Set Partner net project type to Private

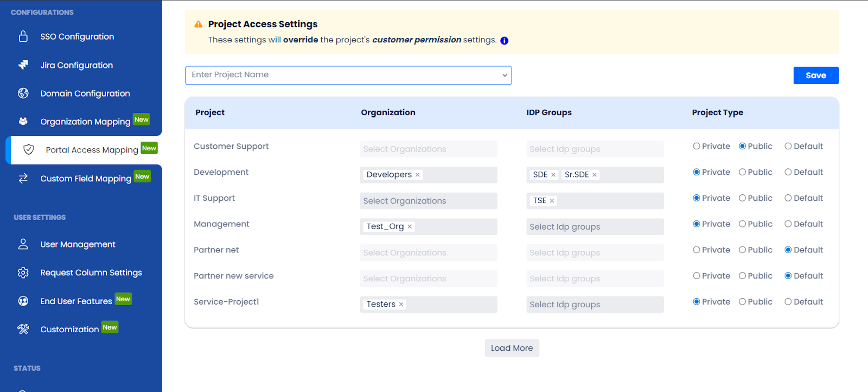click(697, 250)
